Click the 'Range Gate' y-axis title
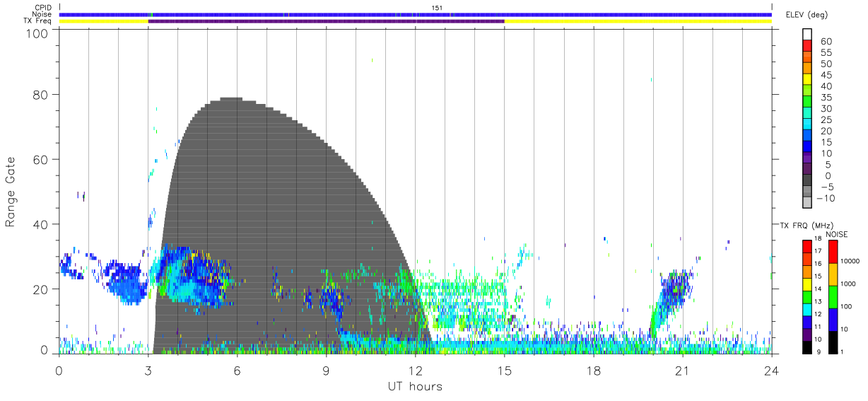 [x=11, y=193]
